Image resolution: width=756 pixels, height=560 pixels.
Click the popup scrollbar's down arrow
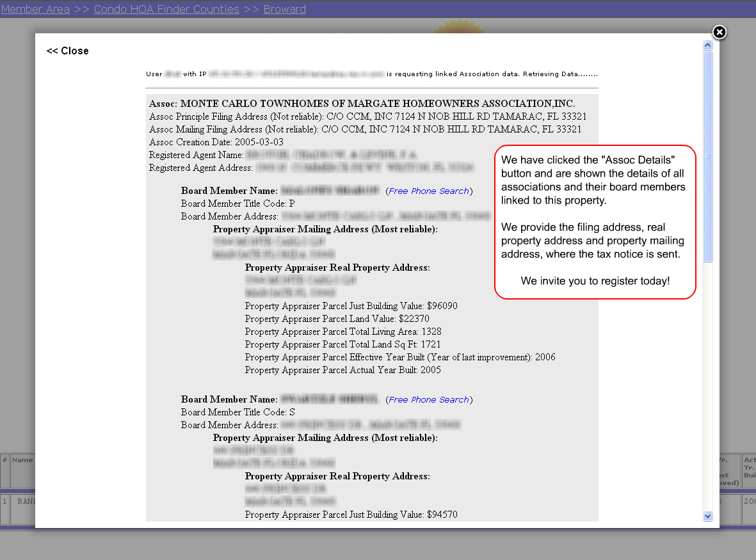tap(707, 516)
